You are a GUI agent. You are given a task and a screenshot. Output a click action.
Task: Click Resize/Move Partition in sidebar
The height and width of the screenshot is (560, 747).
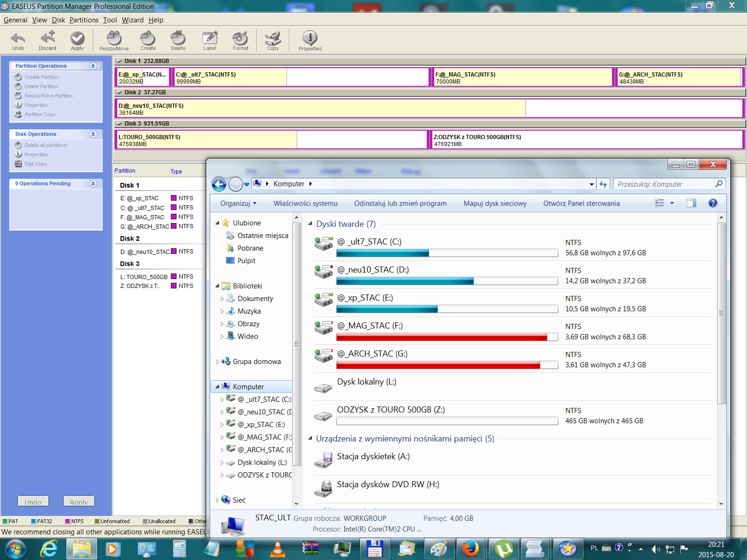click(49, 96)
